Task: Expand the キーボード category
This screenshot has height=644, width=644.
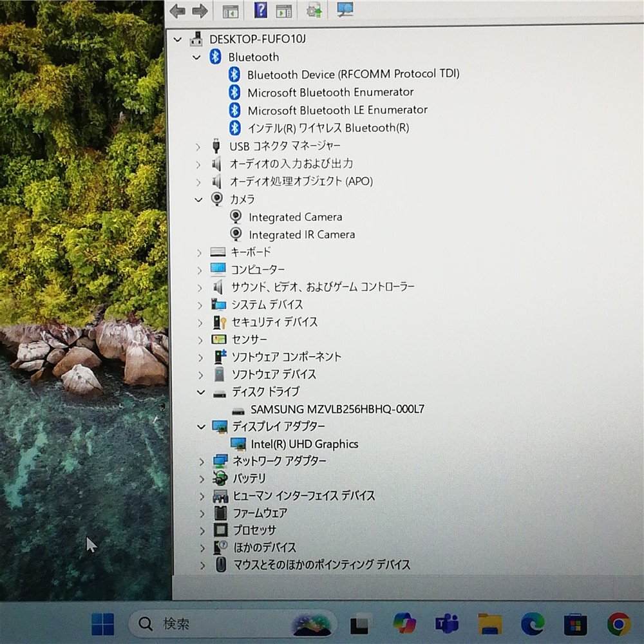Action: pos(200,252)
